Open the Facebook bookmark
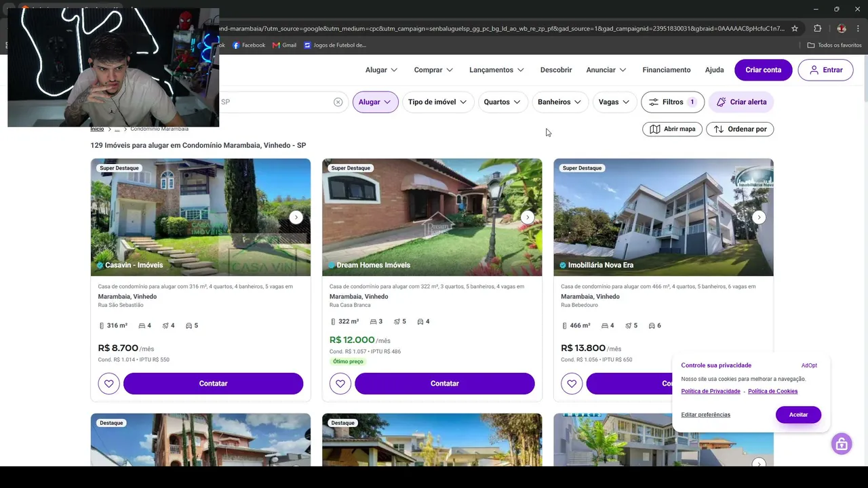 [248, 45]
